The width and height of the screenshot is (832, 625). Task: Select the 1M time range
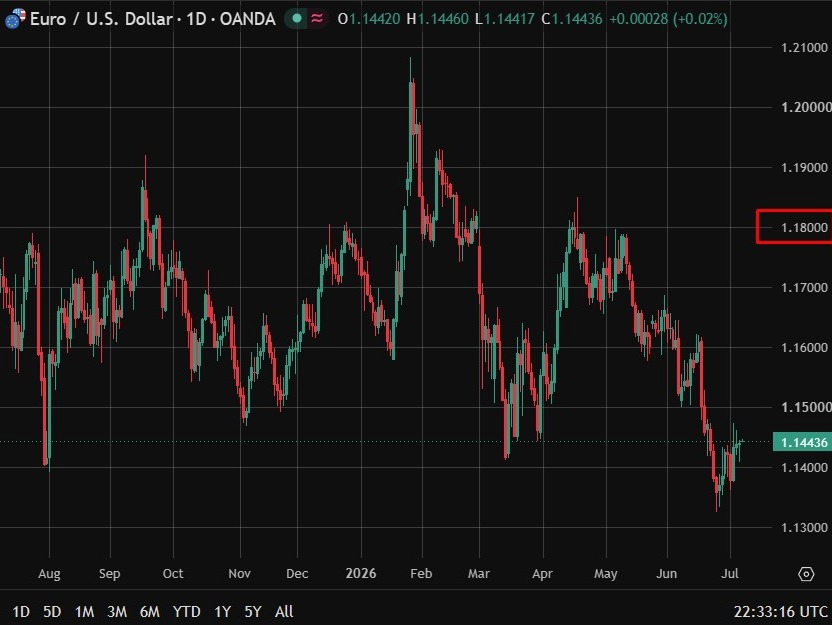coord(84,612)
